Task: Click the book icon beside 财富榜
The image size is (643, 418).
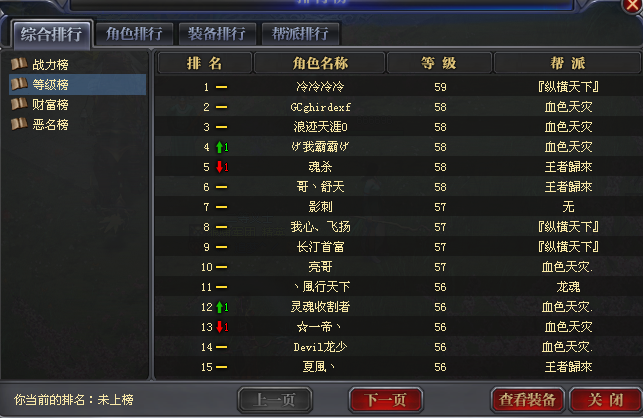Action: [x=19, y=104]
